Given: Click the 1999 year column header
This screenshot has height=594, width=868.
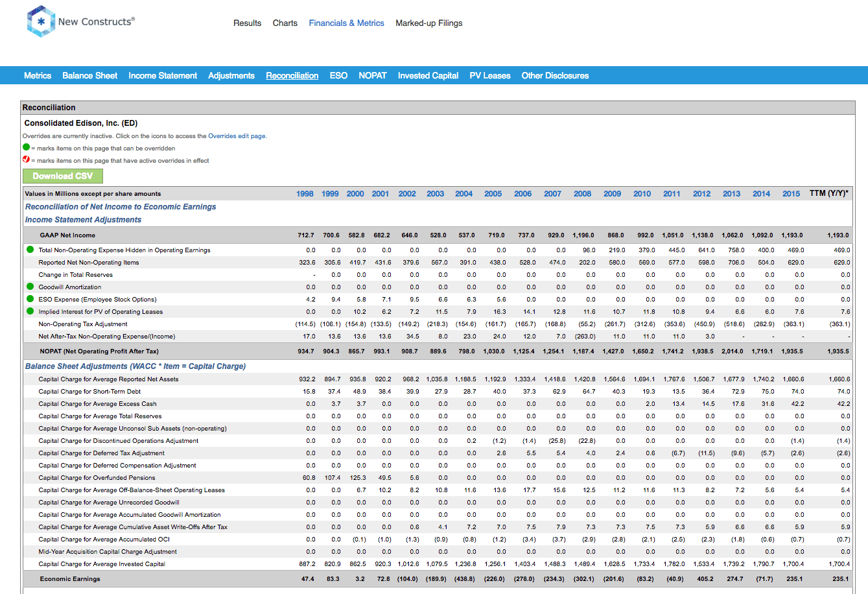Looking at the screenshot, I should (330, 193).
